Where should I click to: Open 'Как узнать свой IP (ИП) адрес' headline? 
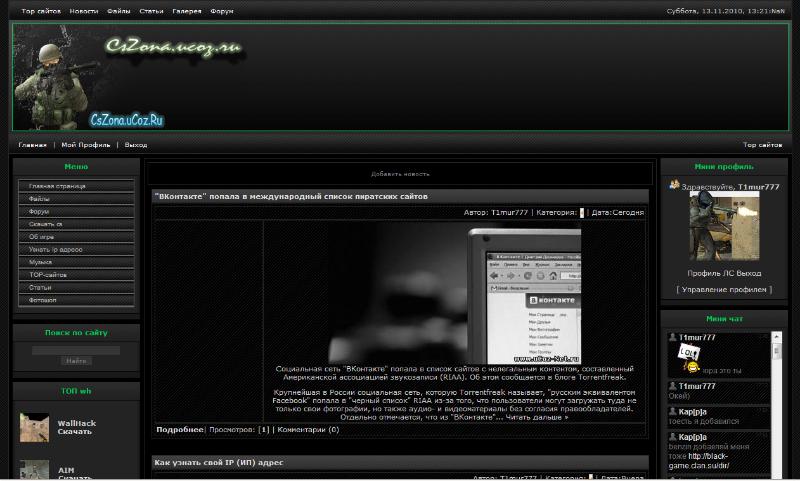pyautogui.click(x=218, y=463)
